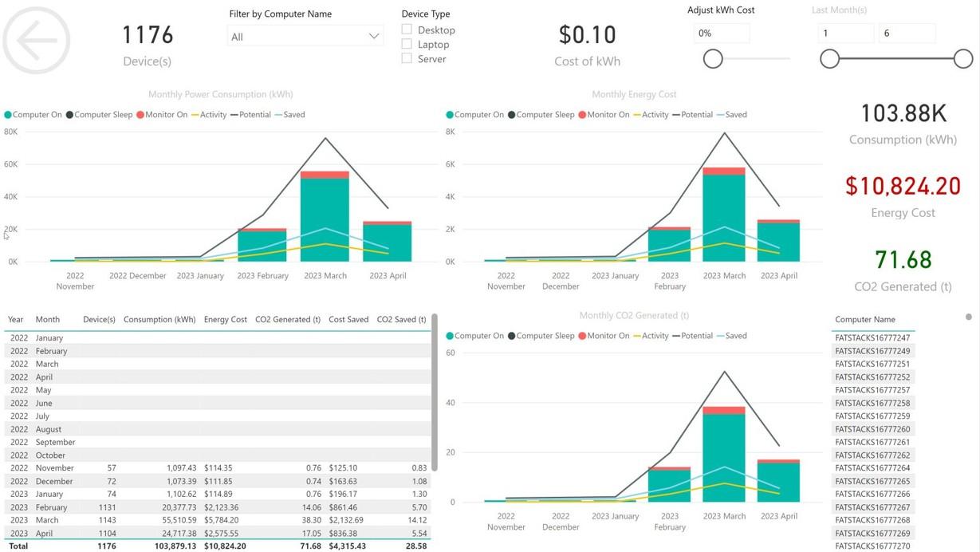Select Saved legend in CO2 Generated chart
Image resolution: width=980 pixels, height=552 pixels.
[x=732, y=336]
